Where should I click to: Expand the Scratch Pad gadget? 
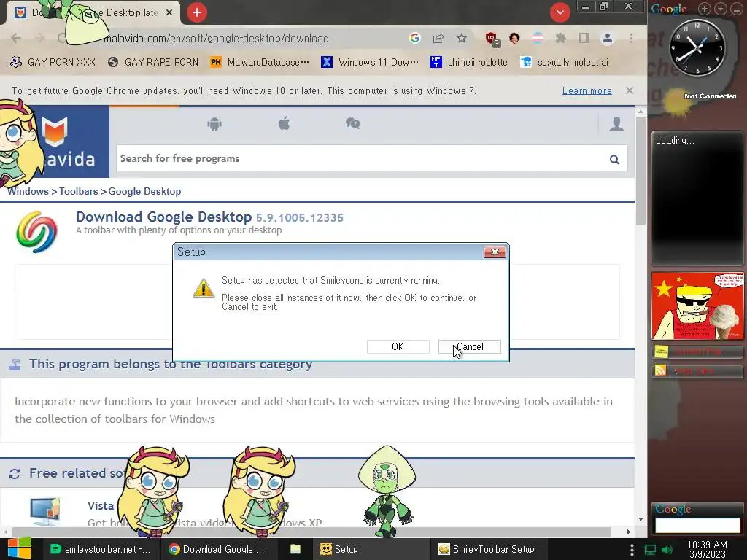(x=697, y=352)
